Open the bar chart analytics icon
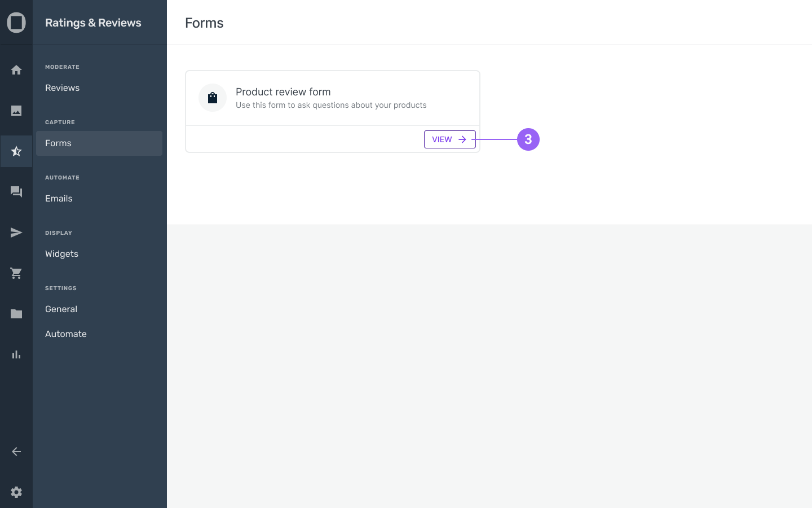The width and height of the screenshot is (812, 508). [x=16, y=354]
